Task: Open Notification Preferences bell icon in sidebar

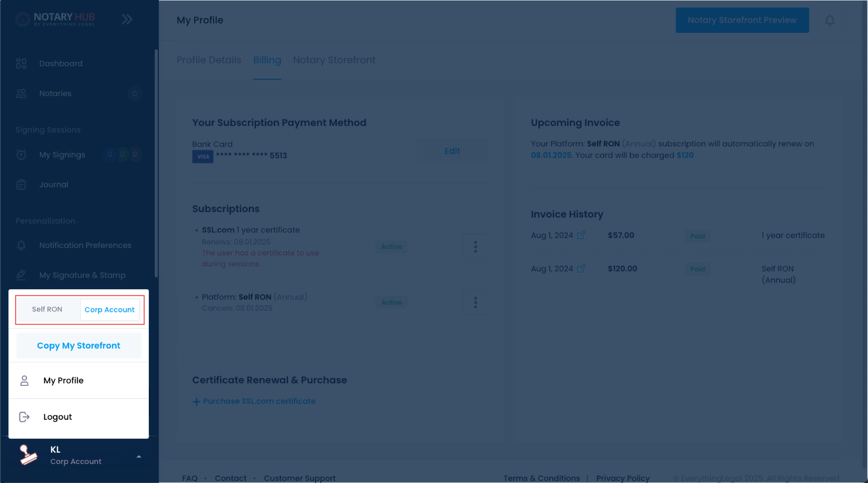Action: point(21,245)
